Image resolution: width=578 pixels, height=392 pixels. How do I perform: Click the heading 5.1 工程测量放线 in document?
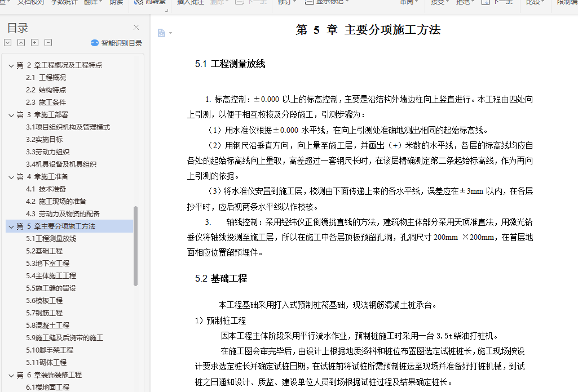(x=230, y=64)
